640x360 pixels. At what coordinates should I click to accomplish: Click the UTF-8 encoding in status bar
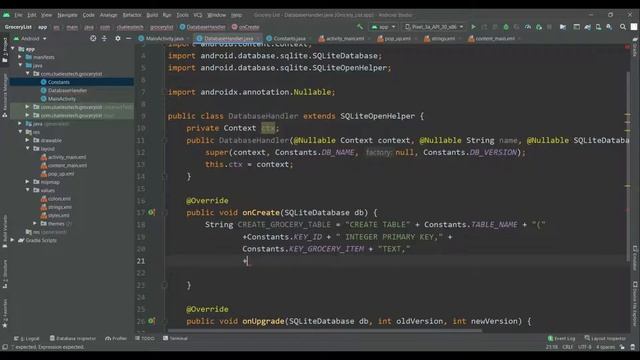tap(584, 347)
